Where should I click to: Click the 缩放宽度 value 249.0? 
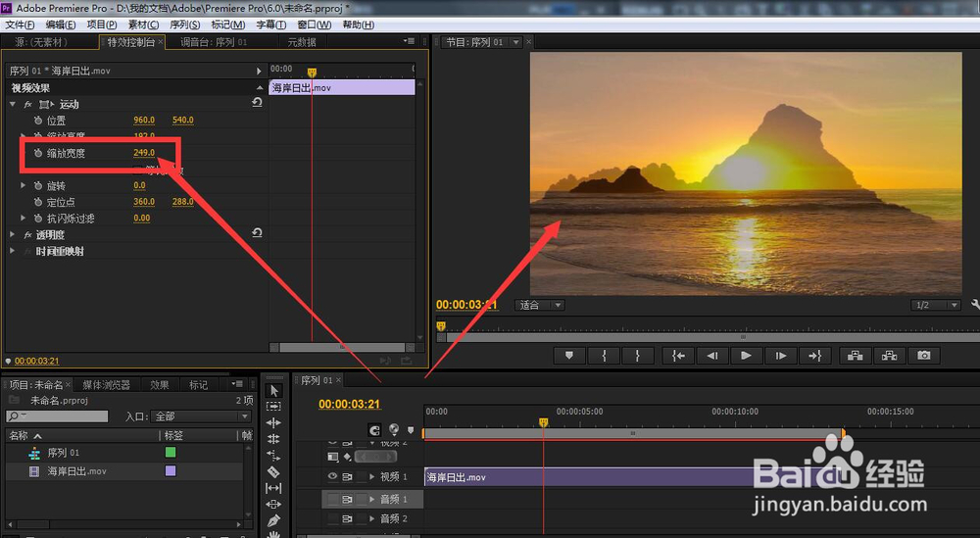click(x=144, y=153)
